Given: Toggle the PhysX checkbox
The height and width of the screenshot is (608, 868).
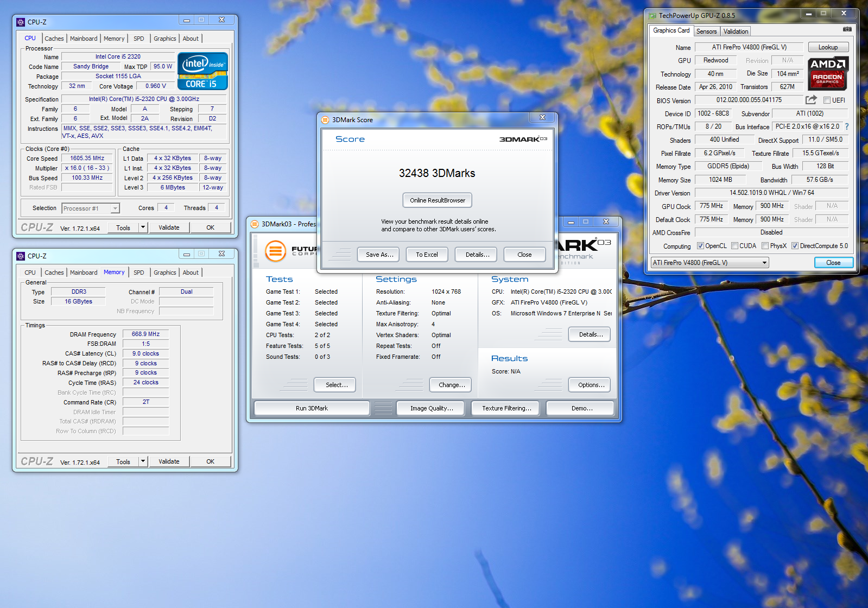Looking at the screenshot, I should (x=765, y=246).
